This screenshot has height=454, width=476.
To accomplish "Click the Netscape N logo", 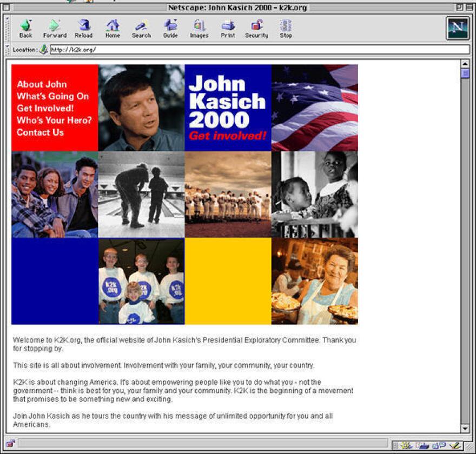I will click(x=457, y=28).
